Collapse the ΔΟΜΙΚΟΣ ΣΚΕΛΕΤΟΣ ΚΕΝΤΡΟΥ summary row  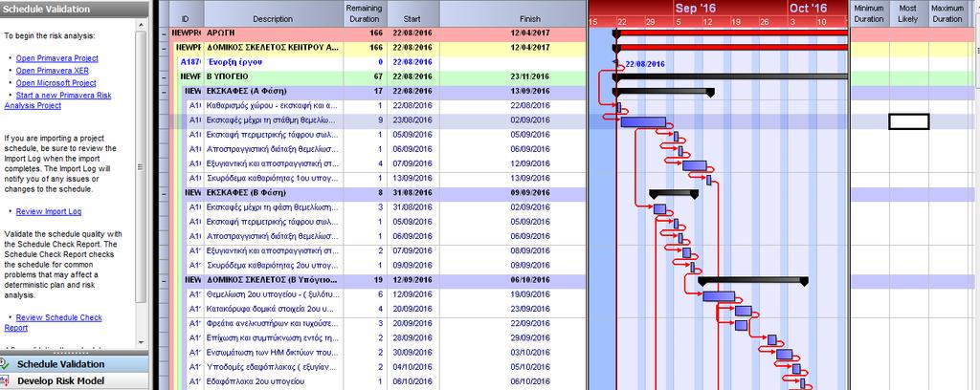164,48
